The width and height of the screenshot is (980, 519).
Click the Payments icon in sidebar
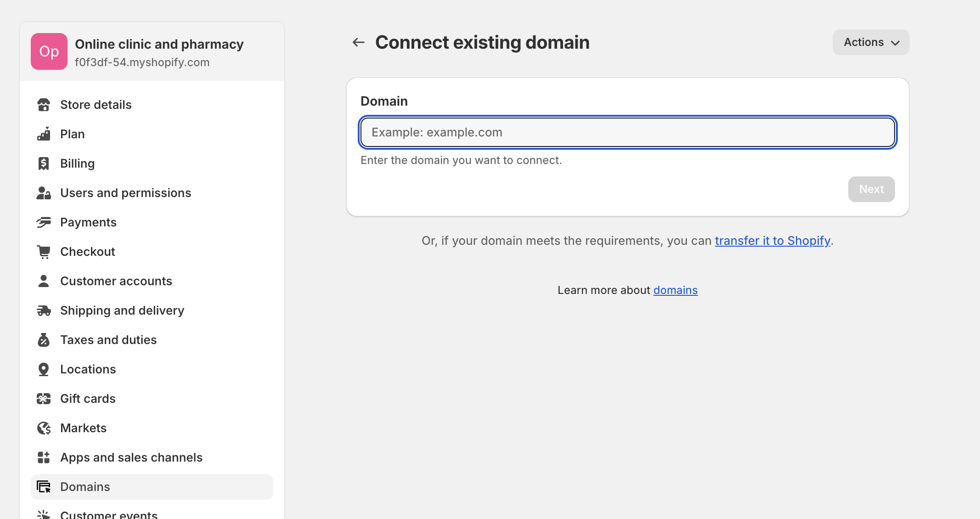[44, 222]
